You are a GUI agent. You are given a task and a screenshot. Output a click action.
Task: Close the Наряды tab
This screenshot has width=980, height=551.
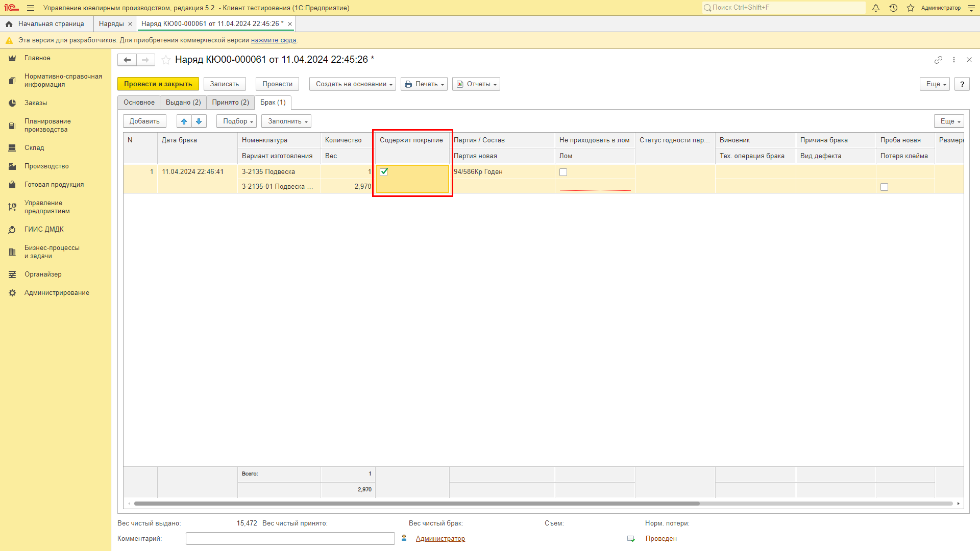pos(130,24)
